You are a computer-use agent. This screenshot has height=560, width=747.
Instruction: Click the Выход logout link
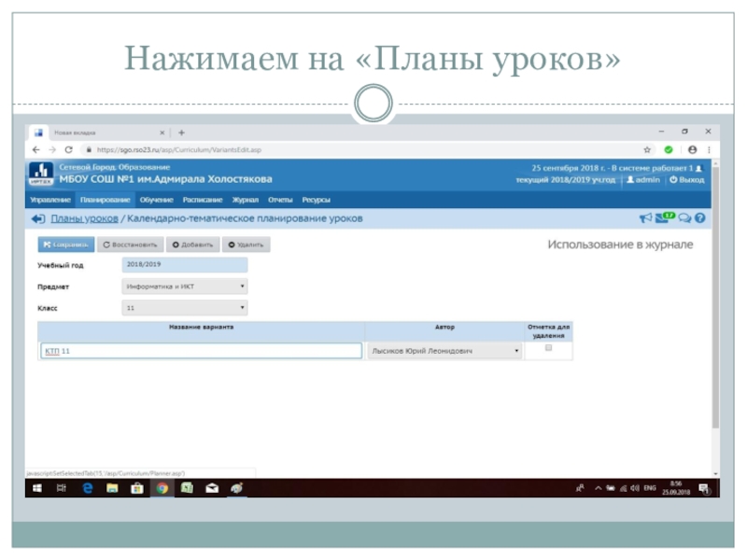[687, 179]
